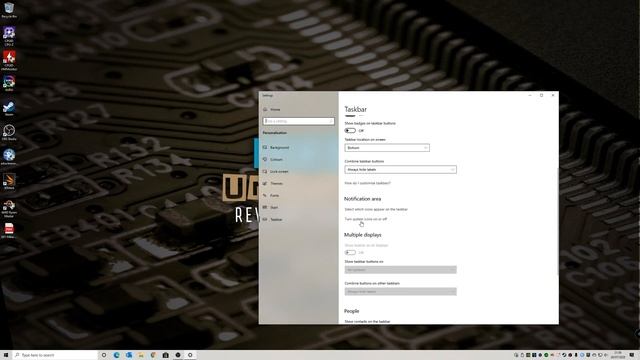The image size is (640, 360).
Task: Open the OBS Studio desktop shortcut
Action: [x=9, y=133]
